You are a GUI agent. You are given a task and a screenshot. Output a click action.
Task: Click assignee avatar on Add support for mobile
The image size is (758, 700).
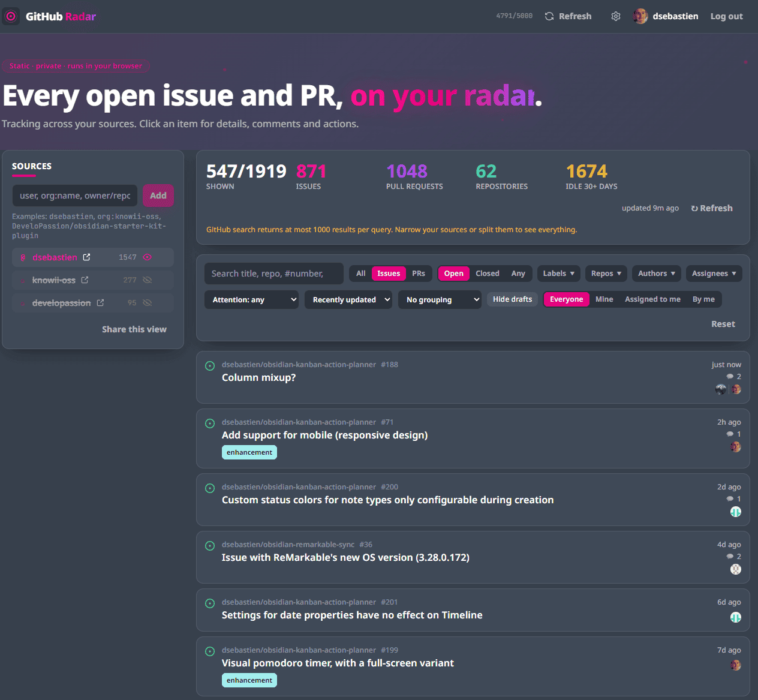pyautogui.click(x=736, y=447)
